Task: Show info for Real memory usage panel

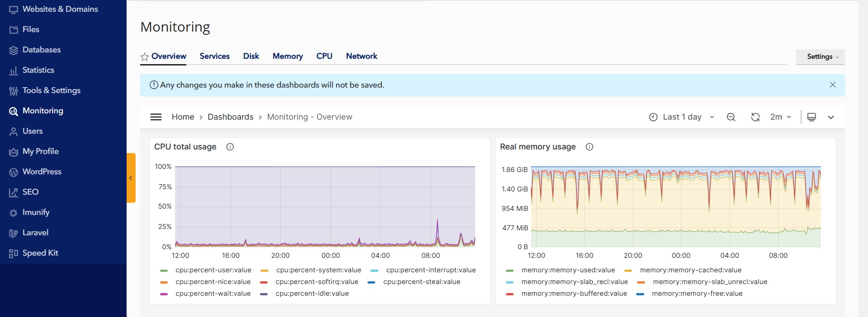Action: pyautogui.click(x=590, y=147)
